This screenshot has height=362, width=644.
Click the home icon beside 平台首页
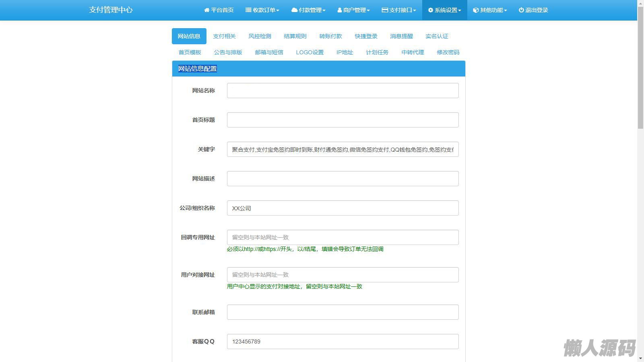pyautogui.click(x=207, y=10)
